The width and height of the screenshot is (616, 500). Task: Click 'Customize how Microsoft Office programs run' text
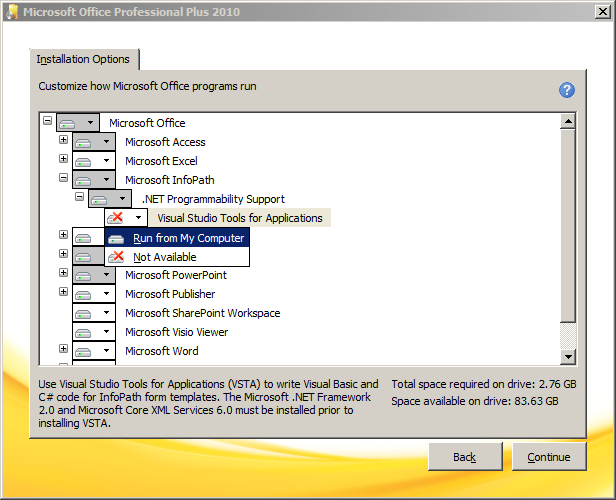[147, 86]
